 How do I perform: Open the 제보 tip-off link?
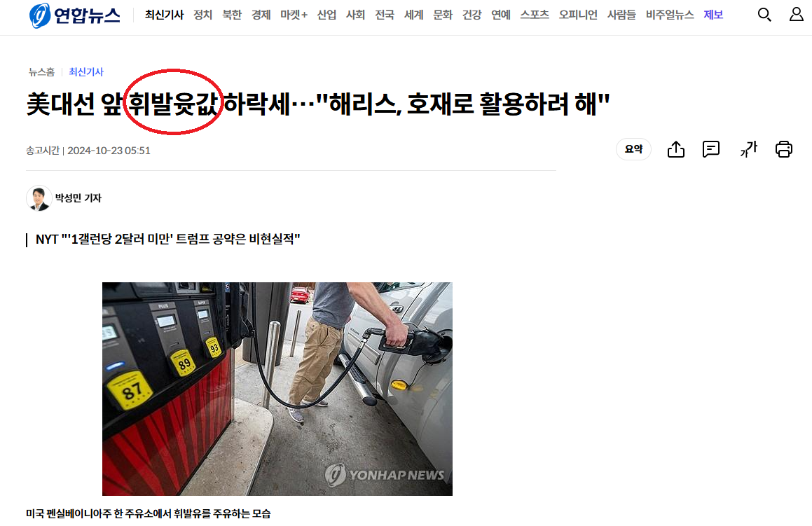713,15
